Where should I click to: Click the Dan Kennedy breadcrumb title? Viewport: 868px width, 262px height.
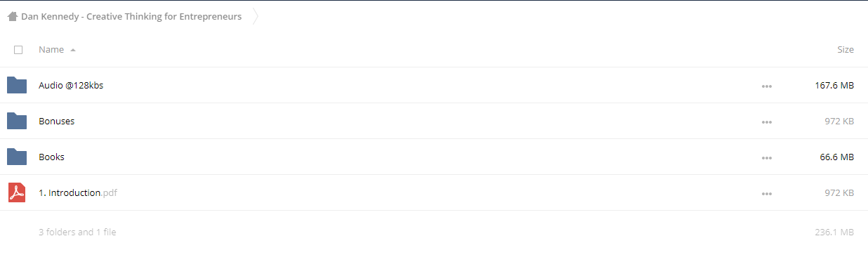coord(131,16)
